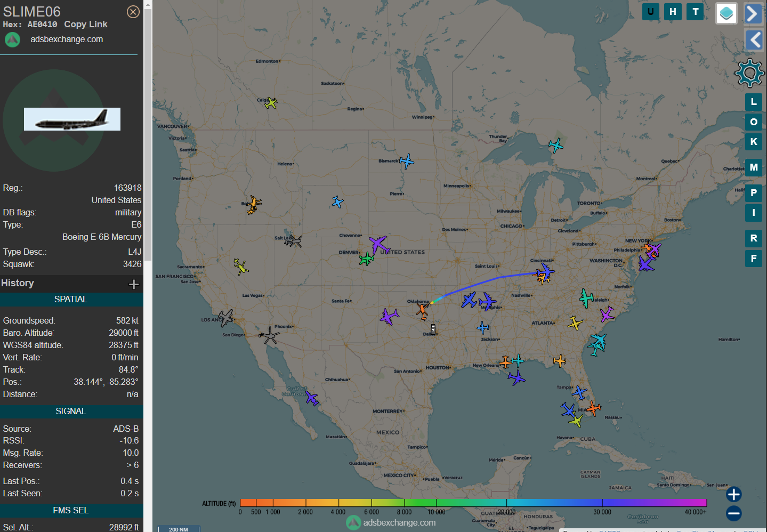Toggle the I button on map
767x532 pixels.
754,213
